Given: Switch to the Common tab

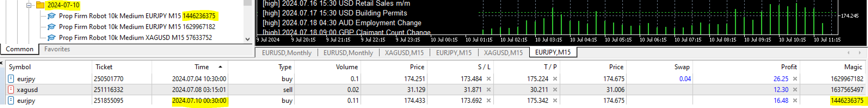Looking at the screenshot, I should [20, 49].
